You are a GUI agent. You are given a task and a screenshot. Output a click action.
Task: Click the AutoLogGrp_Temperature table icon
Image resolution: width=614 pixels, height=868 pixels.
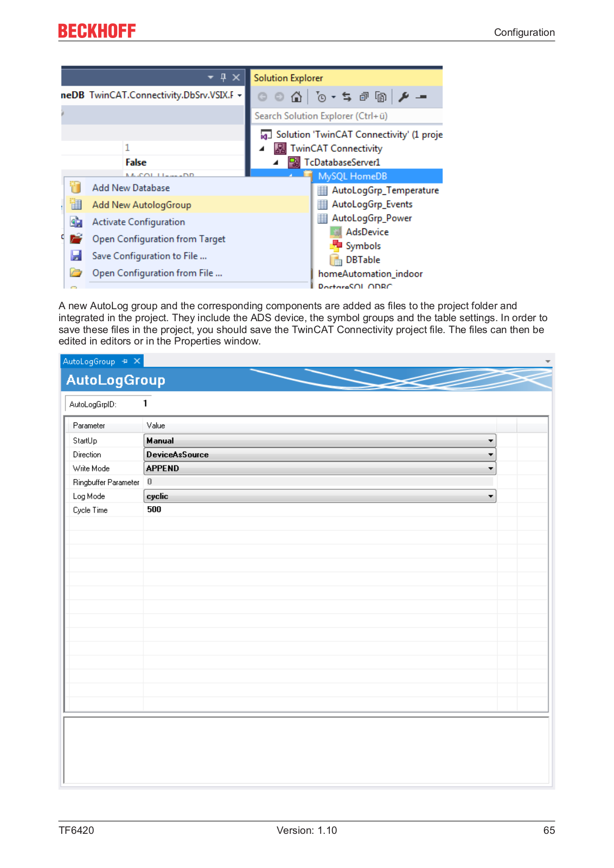tap(323, 190)
